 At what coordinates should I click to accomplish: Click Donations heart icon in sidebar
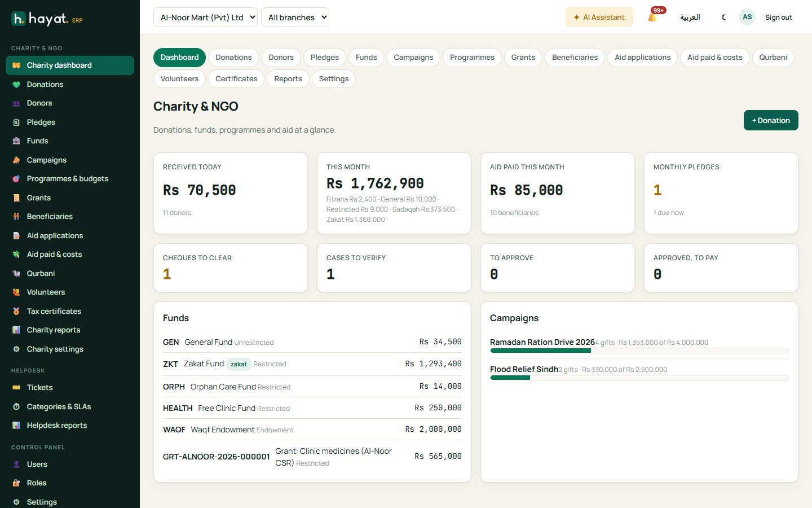click(16, 85)
